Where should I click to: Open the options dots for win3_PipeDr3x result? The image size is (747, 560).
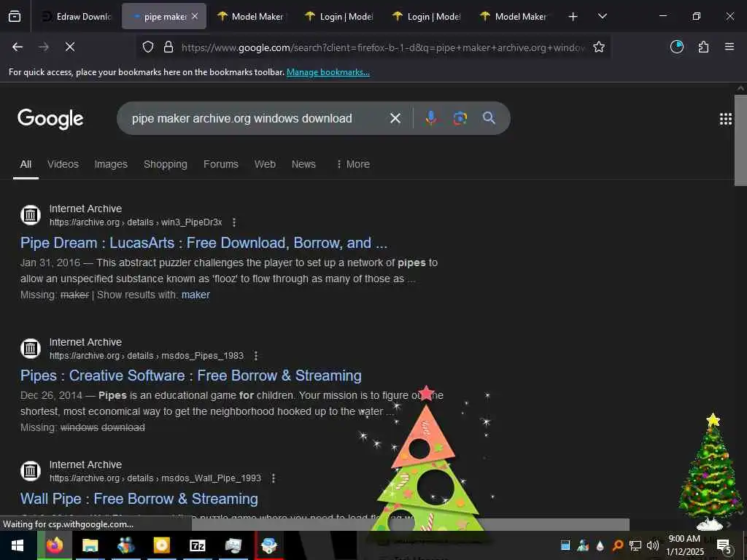click(234, 222)
